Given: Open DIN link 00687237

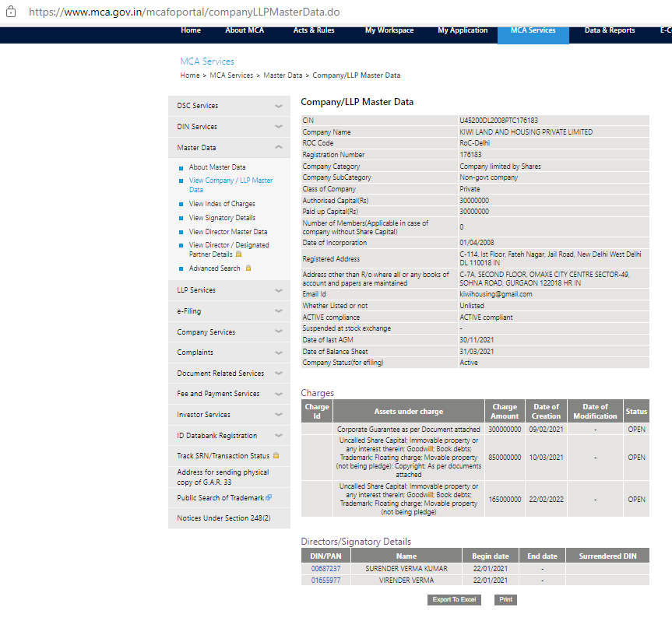Looking at the screenshot, I should click(325, 569).
